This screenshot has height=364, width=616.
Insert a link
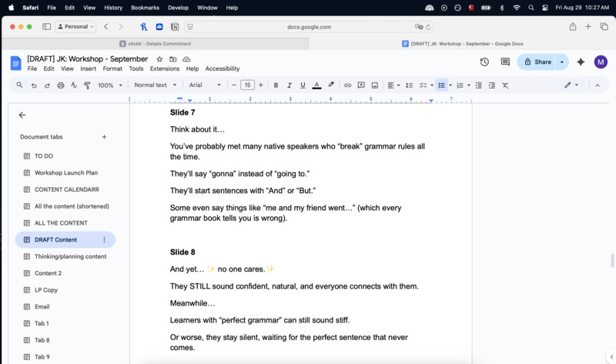click(x=348, y=85)
